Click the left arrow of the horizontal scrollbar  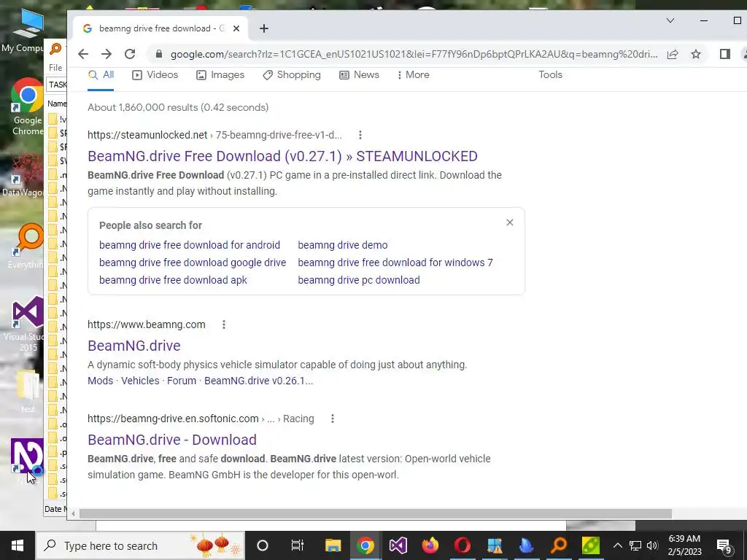coord(73,514)
